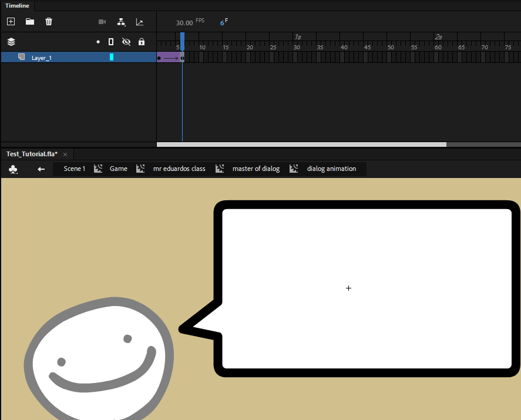This screenshot has height=420, width=521.
Task: Click the tween span arrow in Layer_1
Action: (x=171, y=59)
